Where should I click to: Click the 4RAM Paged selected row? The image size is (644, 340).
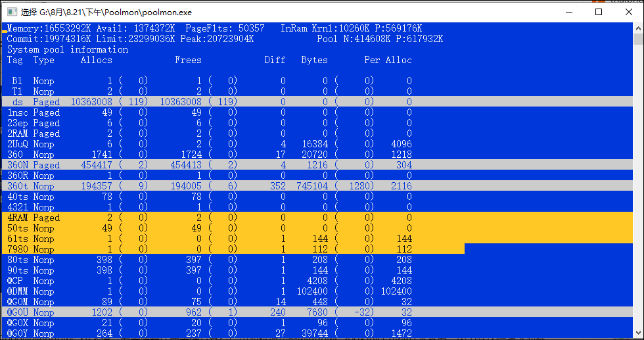[x=210, y=218]
